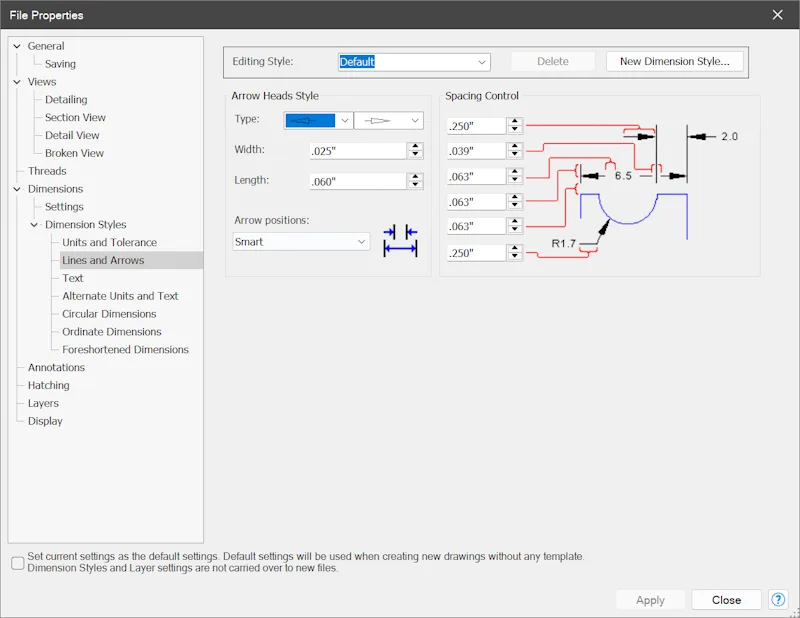Open the Threads category
Viewport: 800px width, 618px height.
pyautogui.click(x=47, y=171)
